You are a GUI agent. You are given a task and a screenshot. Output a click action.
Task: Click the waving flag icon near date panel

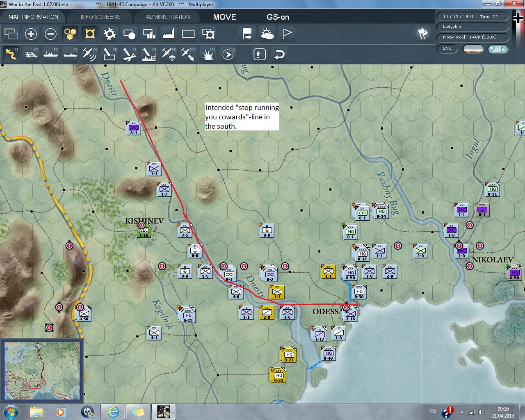(x=422, y=34)
